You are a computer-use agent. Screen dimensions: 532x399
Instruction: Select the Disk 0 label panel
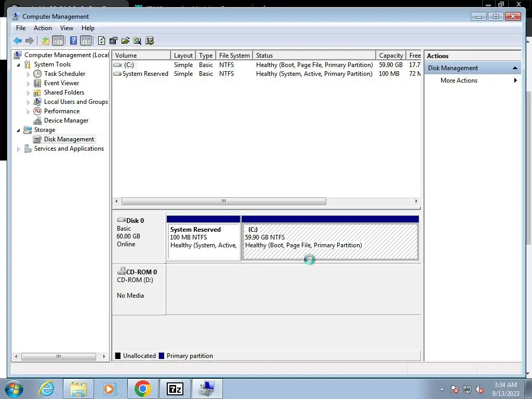pyautogui.click(x=139, y=237)
